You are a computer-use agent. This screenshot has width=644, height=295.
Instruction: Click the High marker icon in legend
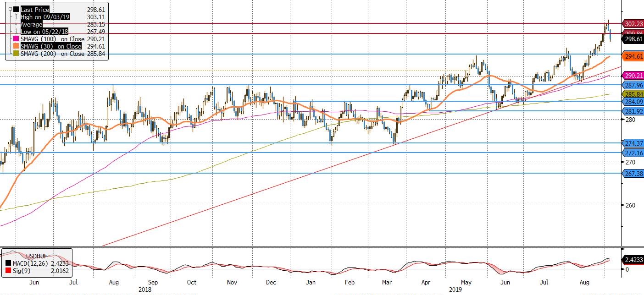pyautogui.click(x=17, y=16)
